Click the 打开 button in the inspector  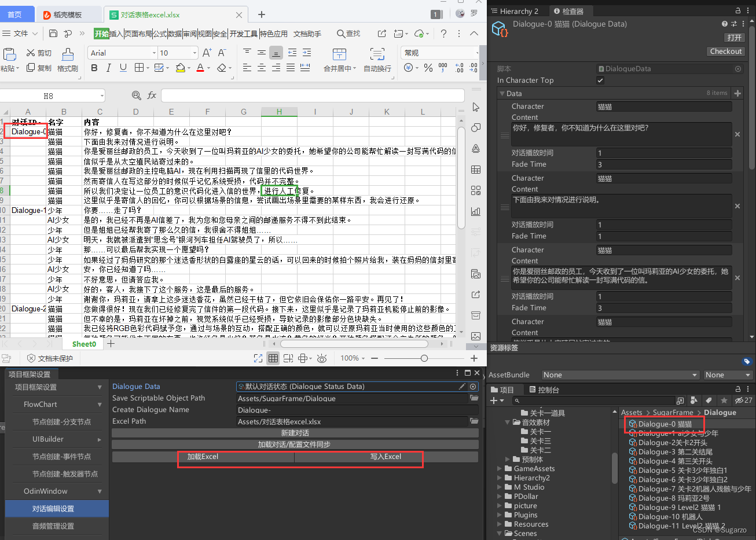click(x=734, y=37)
